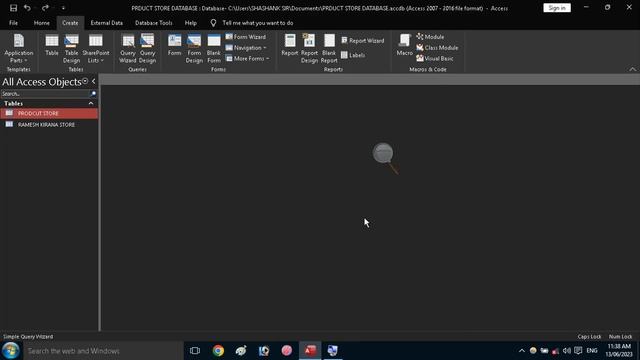
Task: Open Application Parts dropdown
Action: [19, 49]
